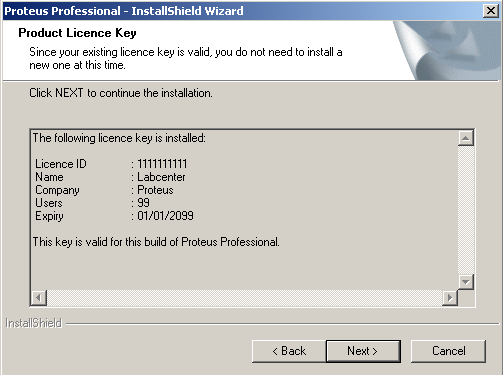Screen dimensions: 503x375
Task: Click the Company value Proteus
Action: [155, 190]
